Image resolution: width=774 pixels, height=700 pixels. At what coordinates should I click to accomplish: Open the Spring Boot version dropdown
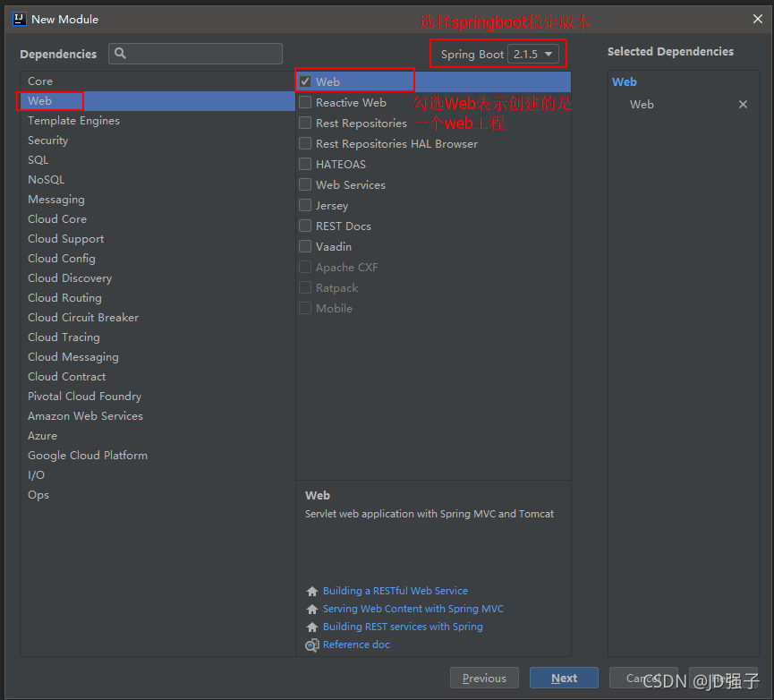point(535,55)
